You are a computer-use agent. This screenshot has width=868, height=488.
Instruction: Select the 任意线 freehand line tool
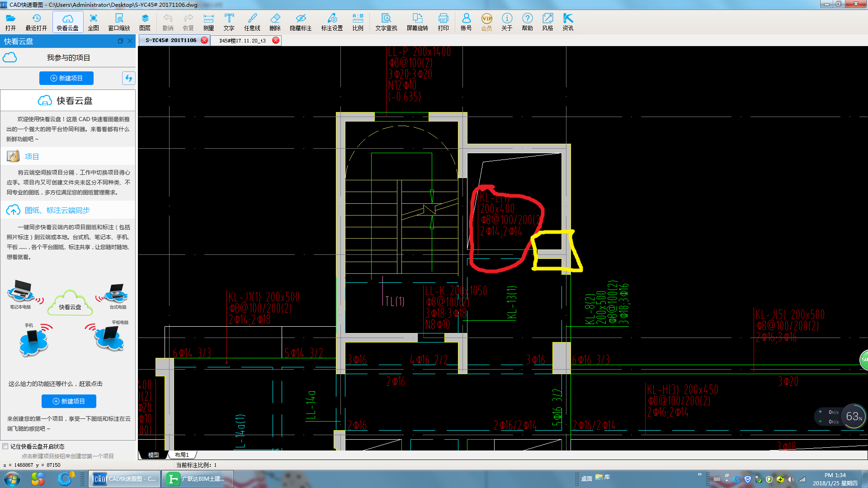click(252, 22)
